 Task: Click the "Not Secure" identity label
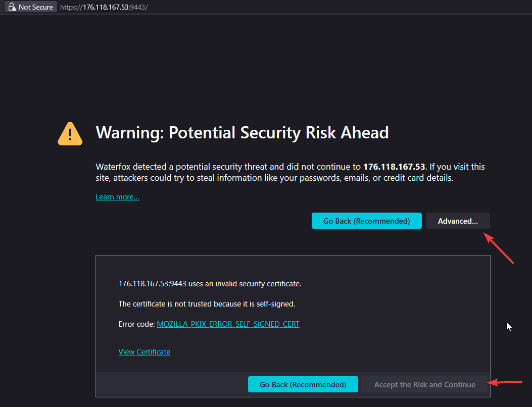pos(35,7)
